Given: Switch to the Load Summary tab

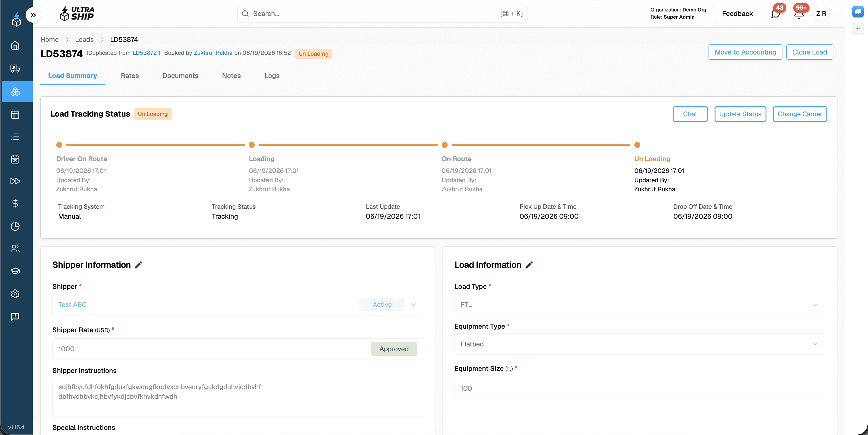Looking at the screenshot, I should (72, 76).
